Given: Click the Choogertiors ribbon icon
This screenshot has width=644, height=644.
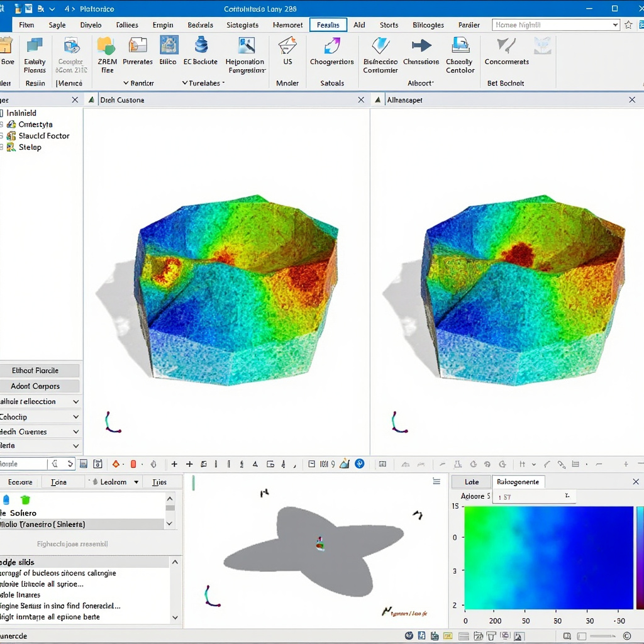Looking at the screenshot, I should [x=331, y=46].
